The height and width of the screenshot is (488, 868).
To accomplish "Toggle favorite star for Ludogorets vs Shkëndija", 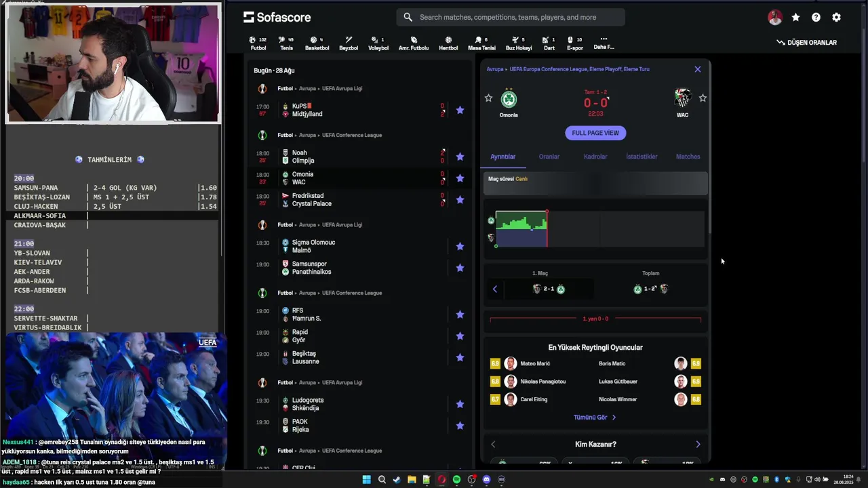I will [460, 404].
